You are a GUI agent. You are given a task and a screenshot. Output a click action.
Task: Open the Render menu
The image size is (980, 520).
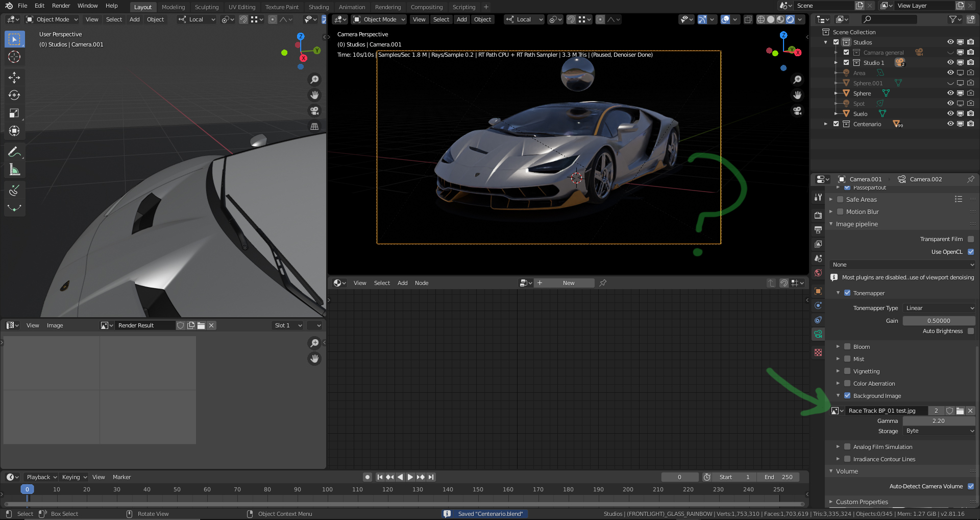point(61,6)
